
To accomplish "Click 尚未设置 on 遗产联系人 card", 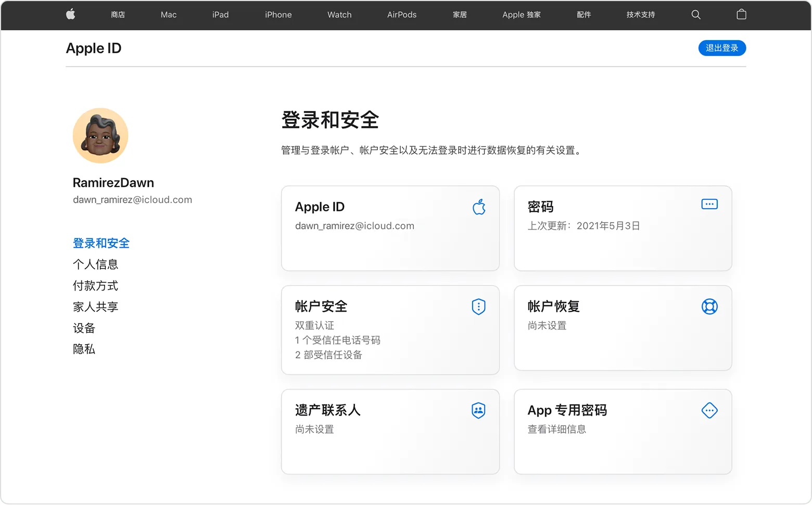I will click(x=314, y=430).
